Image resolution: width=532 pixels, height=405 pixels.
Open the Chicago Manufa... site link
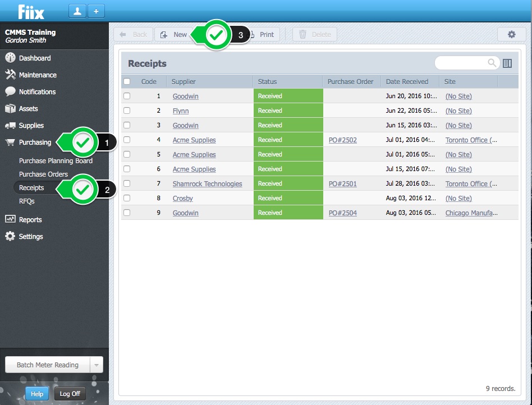point(471,213)
